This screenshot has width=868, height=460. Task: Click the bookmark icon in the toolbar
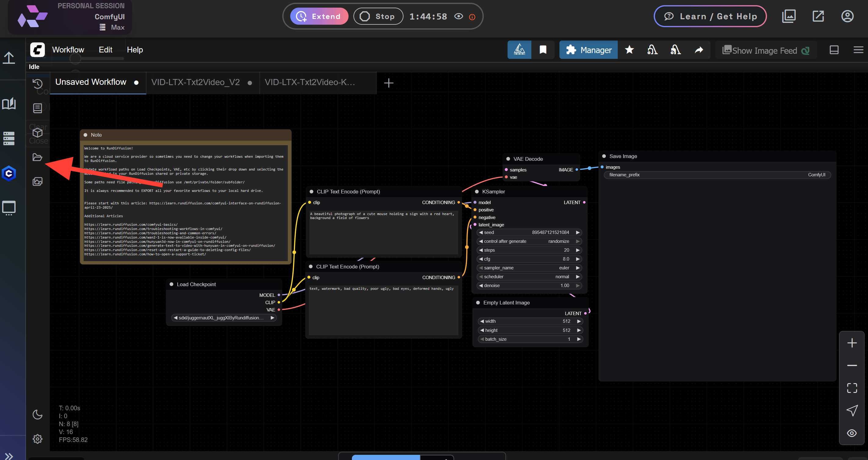click(x=543, y=49)
